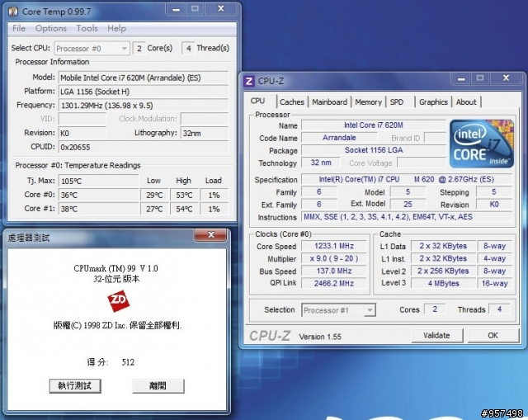The width and height of the screenshot is (528, 420).
Task: Click the Platform field LGA 1156 (Socket H)
Action: [144, 92]
